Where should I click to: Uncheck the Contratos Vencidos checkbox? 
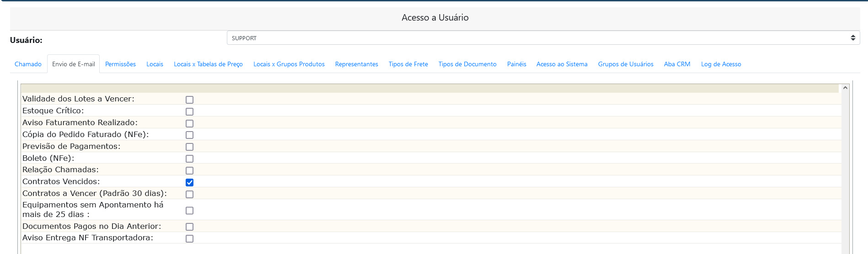tap(189, 182)
